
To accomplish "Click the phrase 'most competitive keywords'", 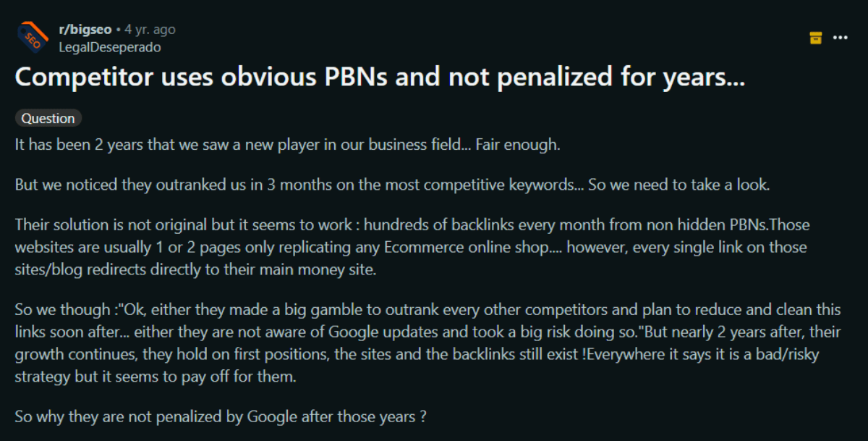I will (482, 184).
